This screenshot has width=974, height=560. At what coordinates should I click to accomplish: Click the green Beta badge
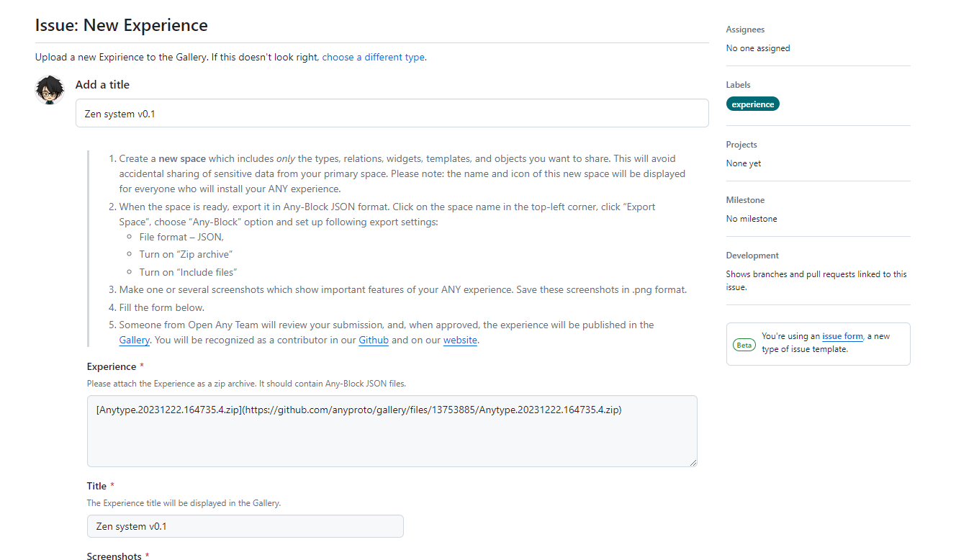click(744, 345)
